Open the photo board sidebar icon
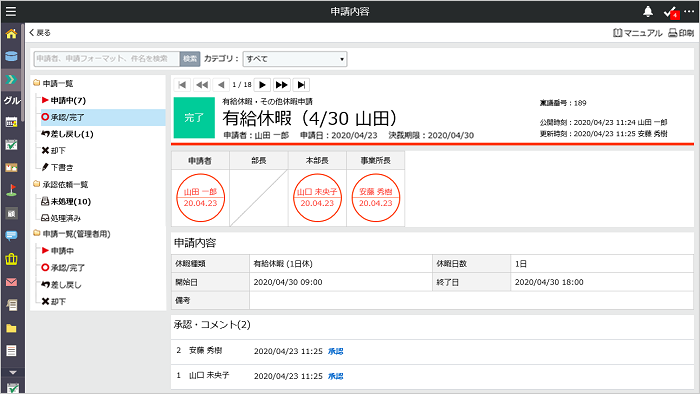 11,167
